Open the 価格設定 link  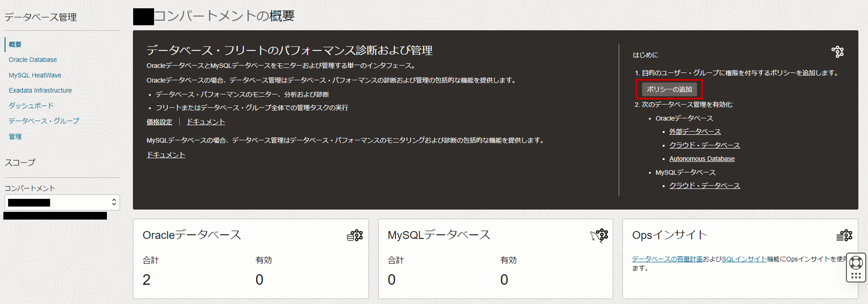coord(159,122)
